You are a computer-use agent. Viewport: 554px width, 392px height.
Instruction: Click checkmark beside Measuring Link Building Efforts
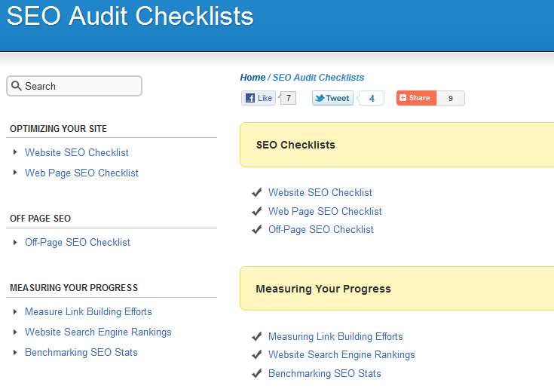(257, 336)
